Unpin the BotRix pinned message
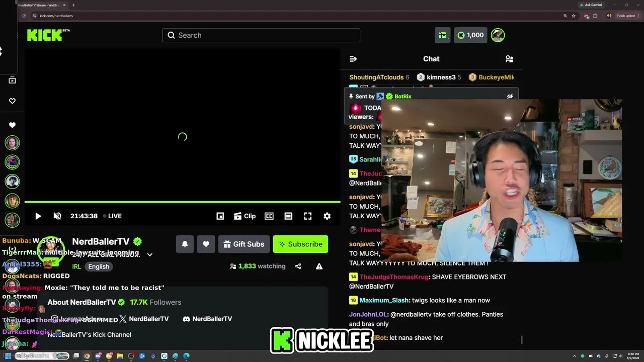 point(510,97)
